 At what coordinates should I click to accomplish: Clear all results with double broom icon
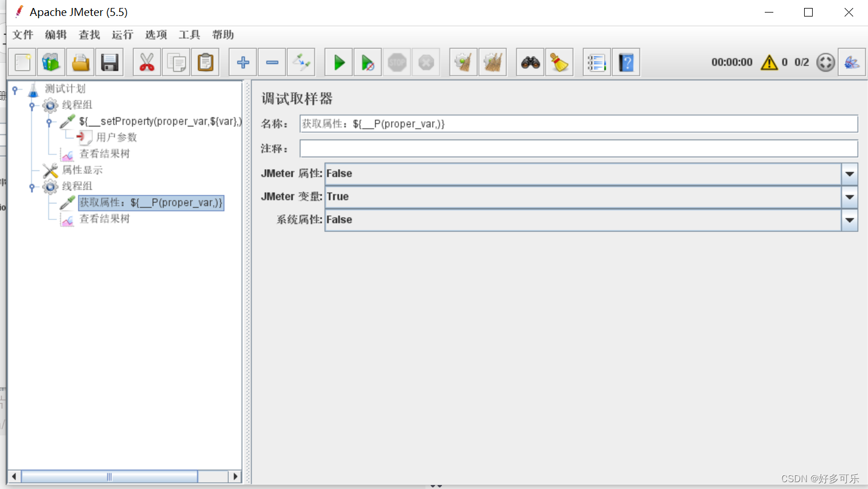click(493, 62)
